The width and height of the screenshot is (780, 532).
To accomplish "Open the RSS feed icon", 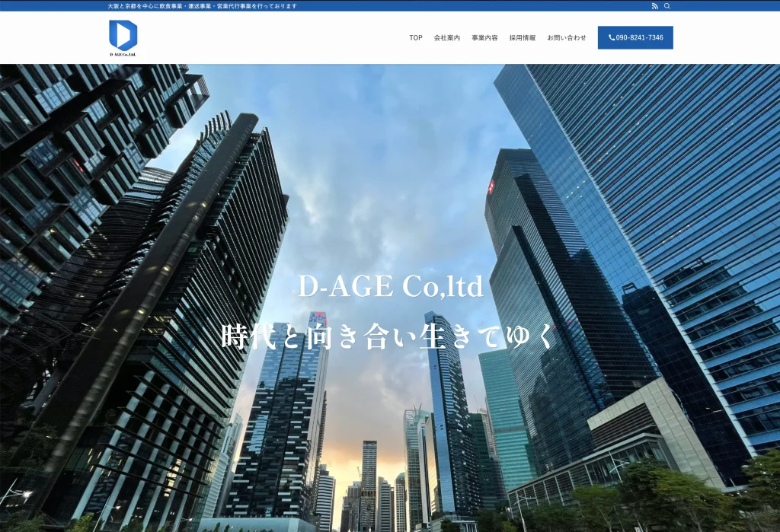I will (654, 6).
